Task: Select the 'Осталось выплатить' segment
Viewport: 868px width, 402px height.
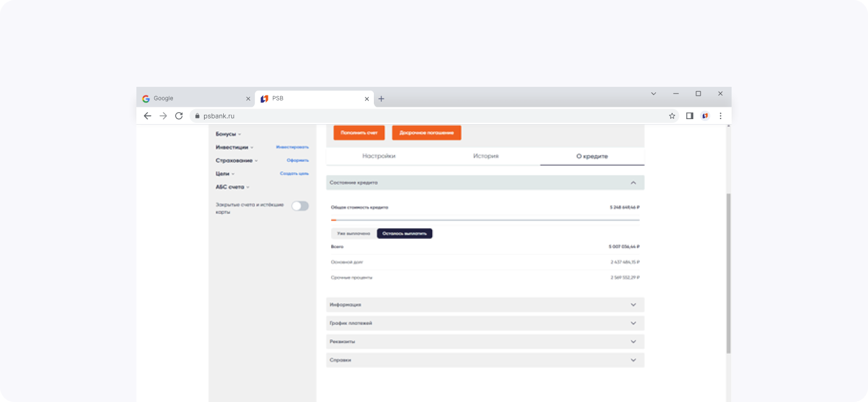Action: pos(405,234)
